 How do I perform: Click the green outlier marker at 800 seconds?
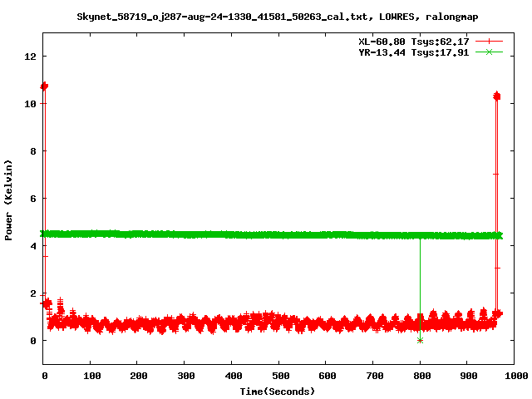click(420, 340)
